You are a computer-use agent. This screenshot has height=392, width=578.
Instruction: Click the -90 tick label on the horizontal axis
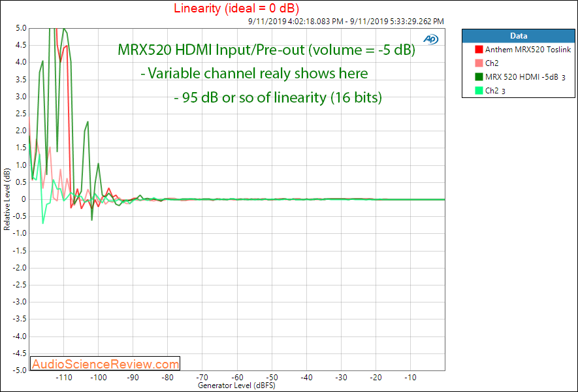[133, 378]
